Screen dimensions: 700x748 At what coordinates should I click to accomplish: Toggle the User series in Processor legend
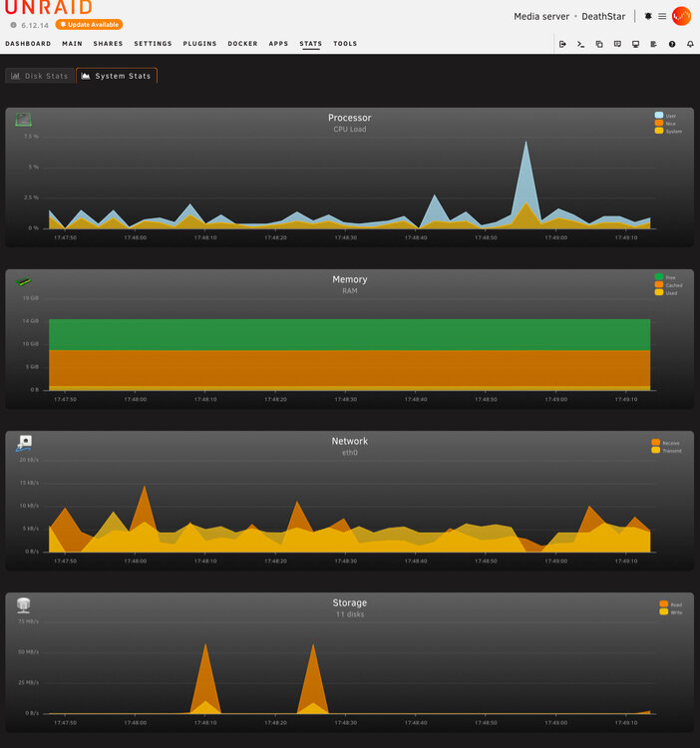point(665,116)
